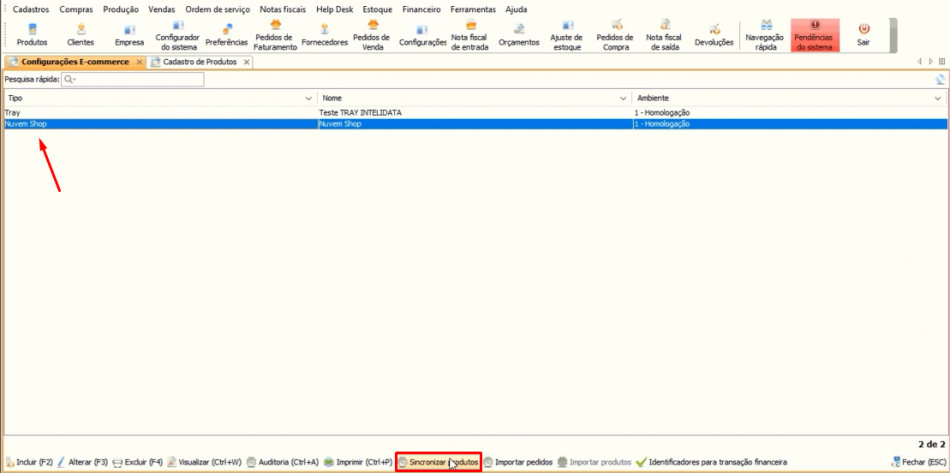Open the Cadastros menu
Screen dimensions: 950x473
31,10
